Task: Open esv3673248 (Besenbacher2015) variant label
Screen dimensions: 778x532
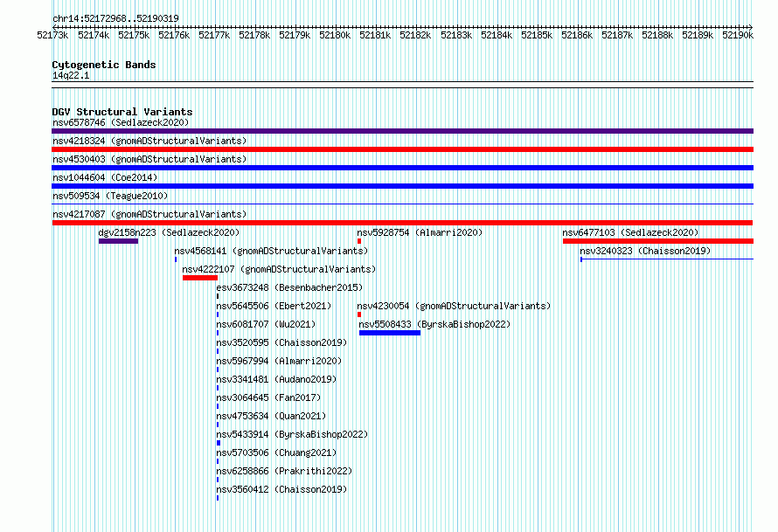Action: coord(289,287)
